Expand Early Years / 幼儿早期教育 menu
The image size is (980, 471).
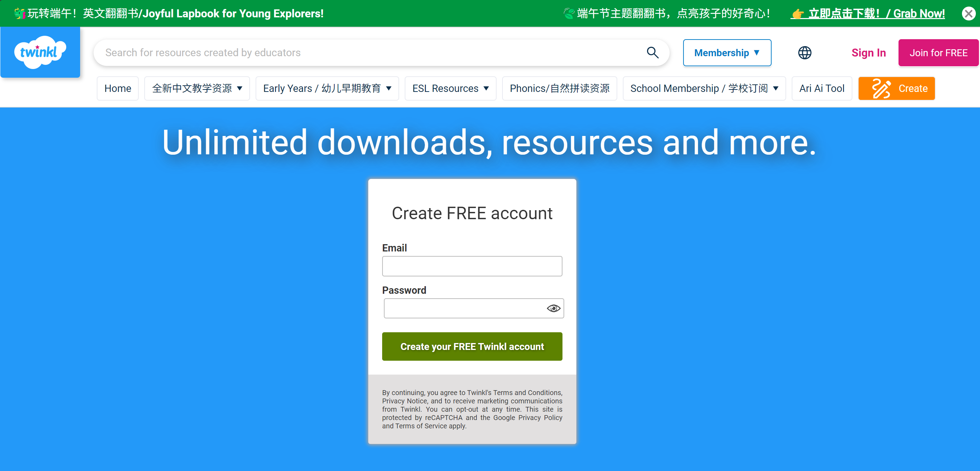point(327,88)
